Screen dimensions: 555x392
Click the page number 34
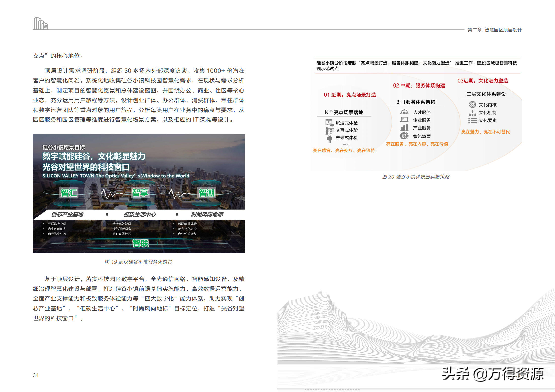(x=36, y=375)
